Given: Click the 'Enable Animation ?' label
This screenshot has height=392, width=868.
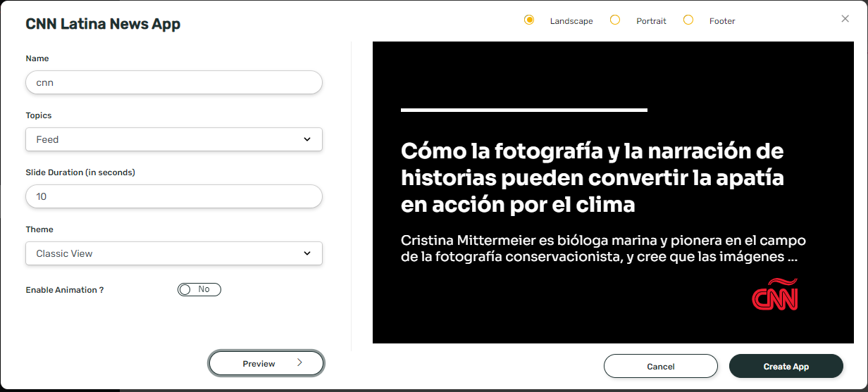Looking at the screenshot, I should click(65, 290).
